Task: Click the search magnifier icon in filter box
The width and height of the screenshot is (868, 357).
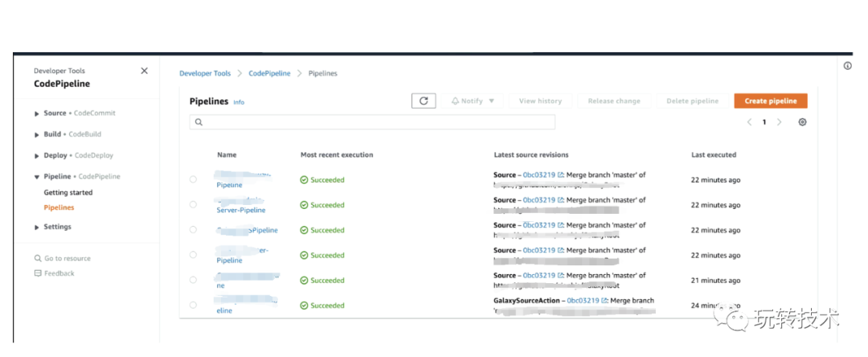Action: pyautogui.click(x=199, y=122)
